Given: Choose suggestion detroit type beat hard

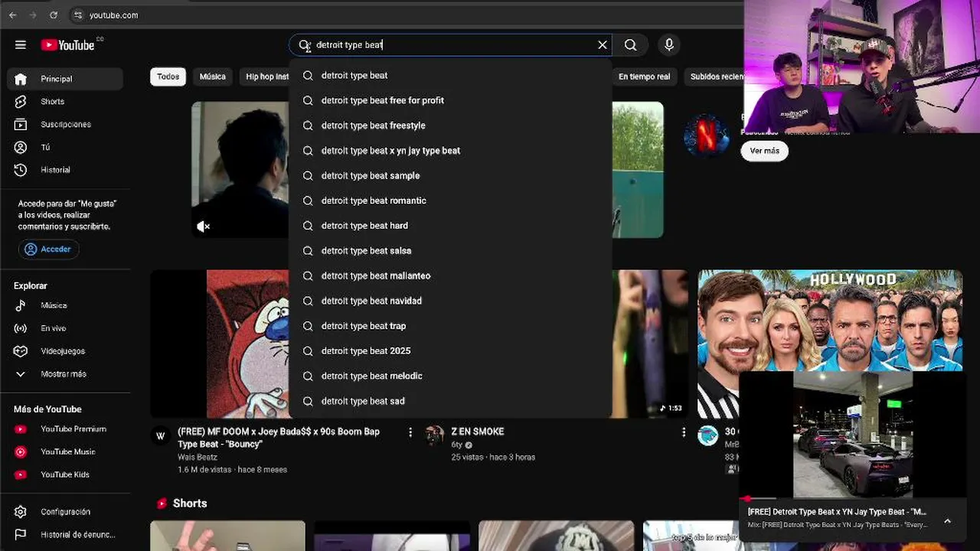Looking at the screenshot, I should [x=450, y=226].
